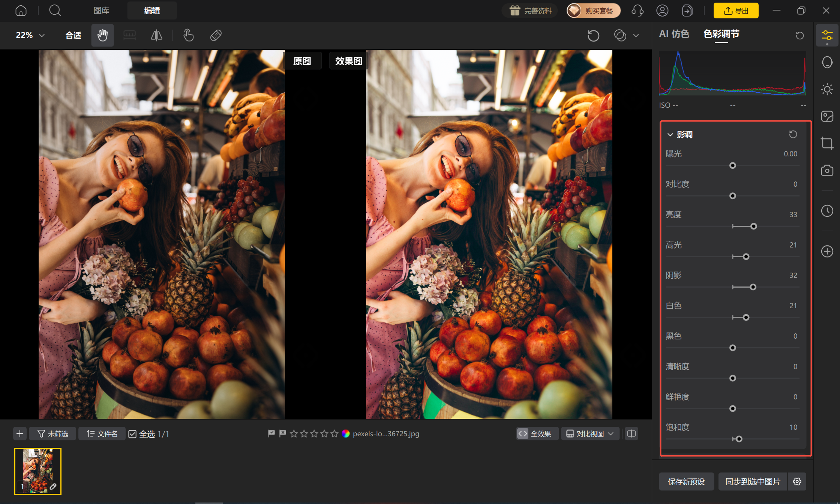Image resolution: width=840 pixels, height=504 pixels.
Task: Click the 对比度 slider handle
Action: point(732,196)
